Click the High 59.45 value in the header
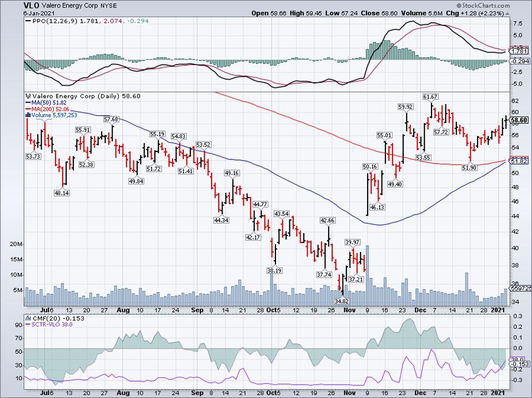This screenshot has width=532, height=398. [305, 13]
